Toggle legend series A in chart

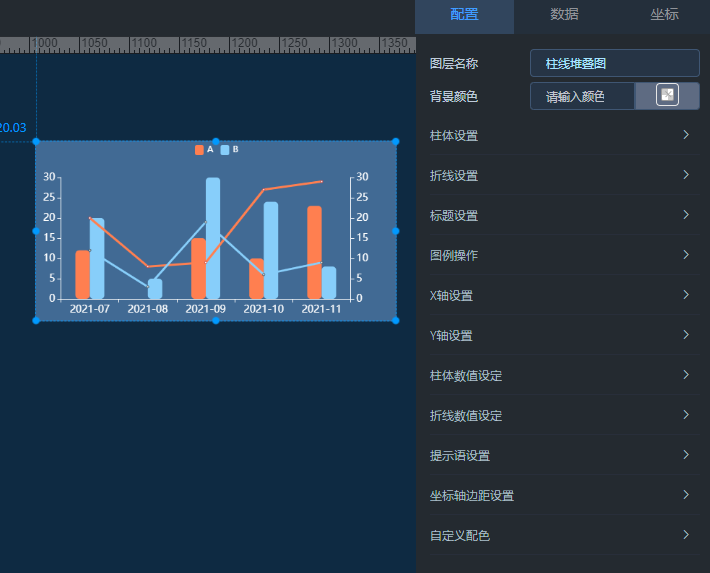click(x=204, y=150)
